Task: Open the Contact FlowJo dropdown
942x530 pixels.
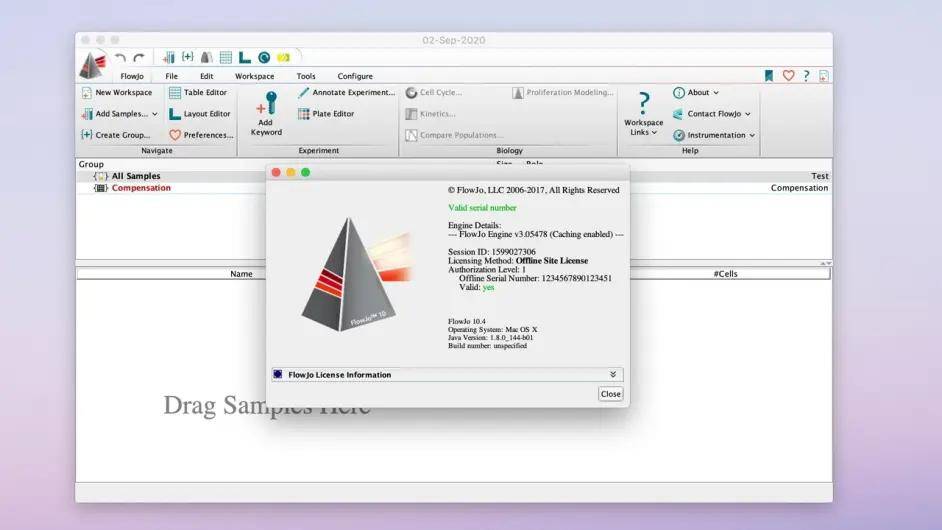Action: tap(711, 114)
